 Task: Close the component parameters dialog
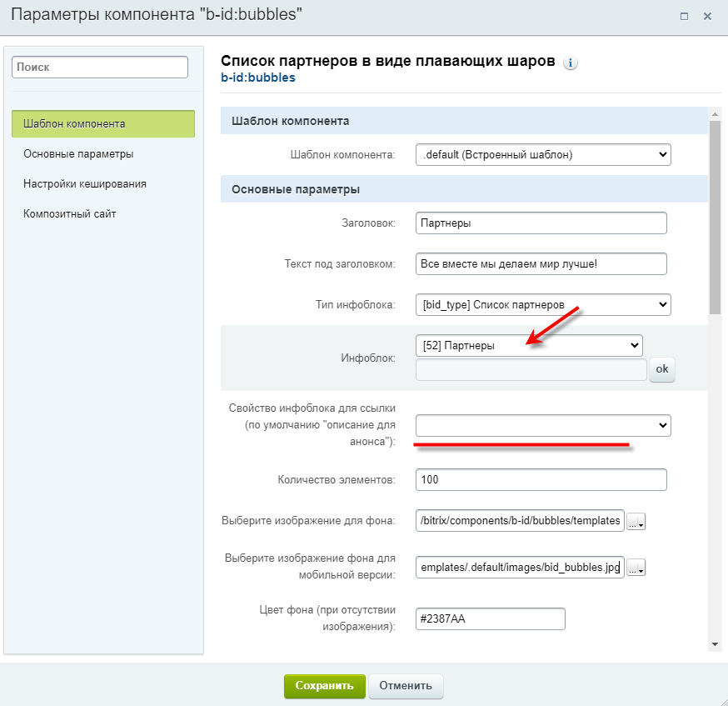pyautogui.click(x=707, y=17)
